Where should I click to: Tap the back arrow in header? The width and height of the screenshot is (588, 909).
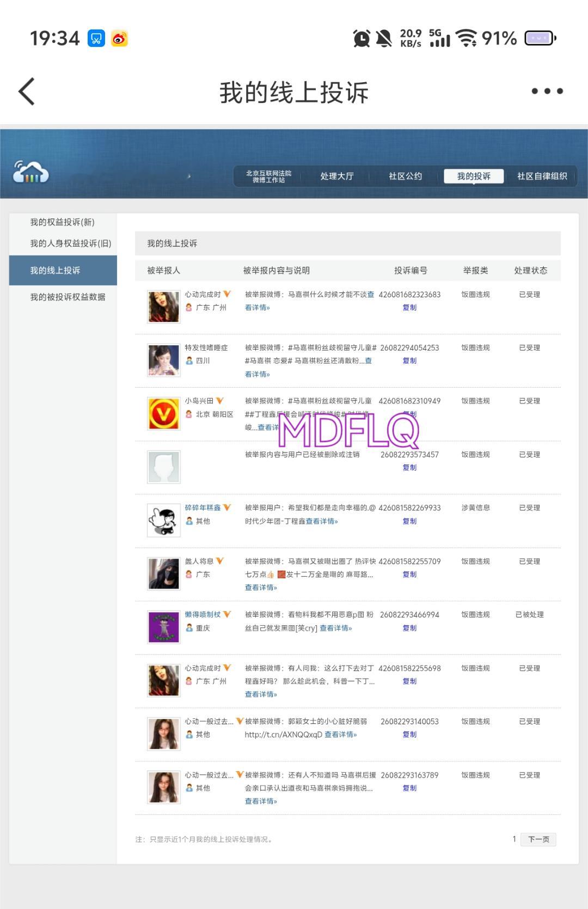pos(27,91)
